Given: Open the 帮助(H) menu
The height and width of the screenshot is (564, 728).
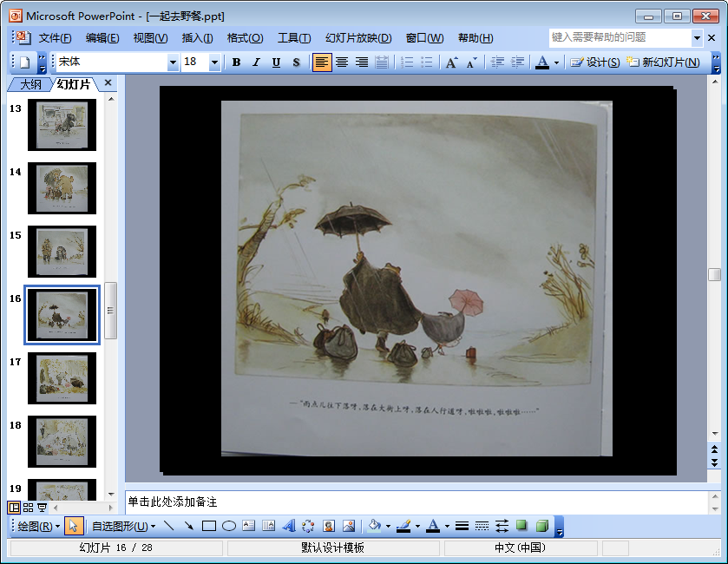Looking at the screenshot, I should coord(475,38).
